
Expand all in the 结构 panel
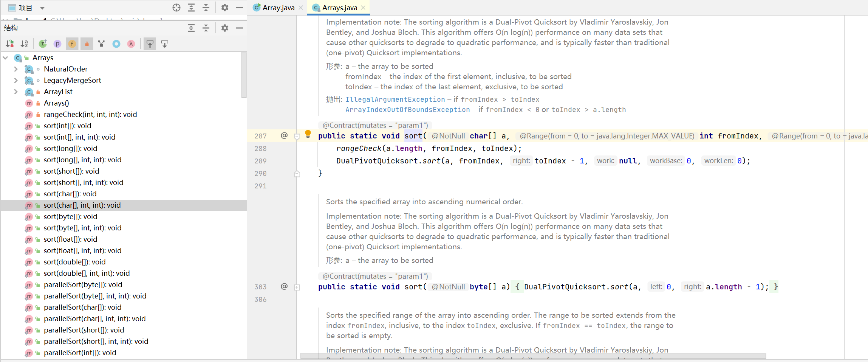point(191,28)
